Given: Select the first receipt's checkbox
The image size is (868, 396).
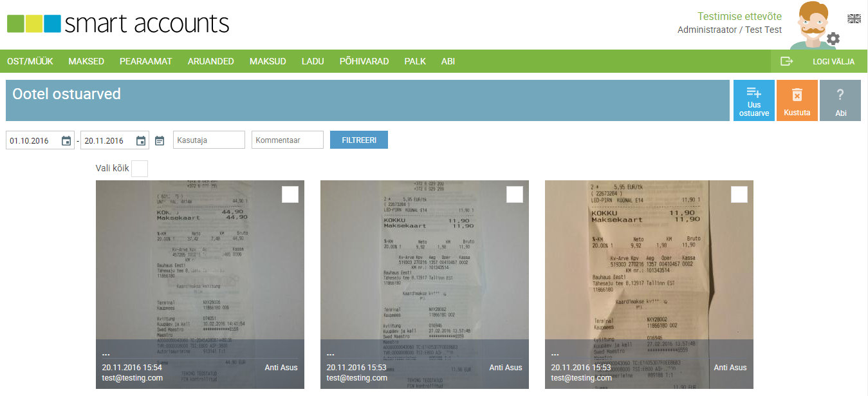Looking at the screenshot, I should (290, 193).
